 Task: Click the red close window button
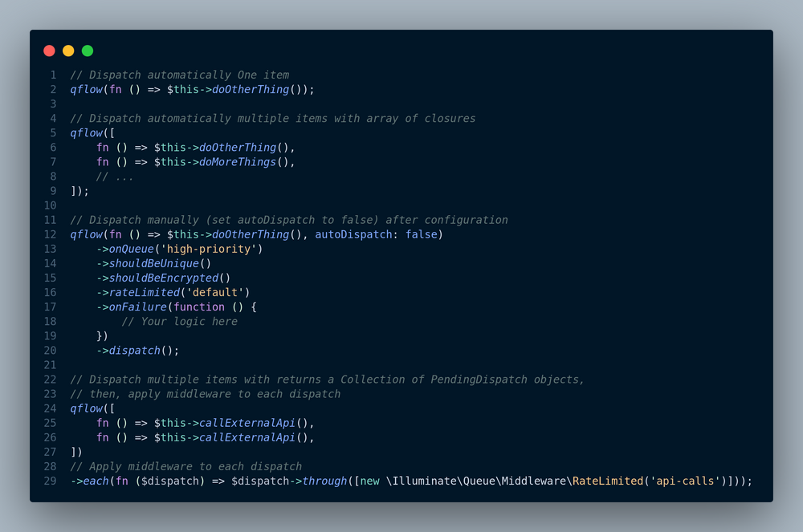pos(49,51)
